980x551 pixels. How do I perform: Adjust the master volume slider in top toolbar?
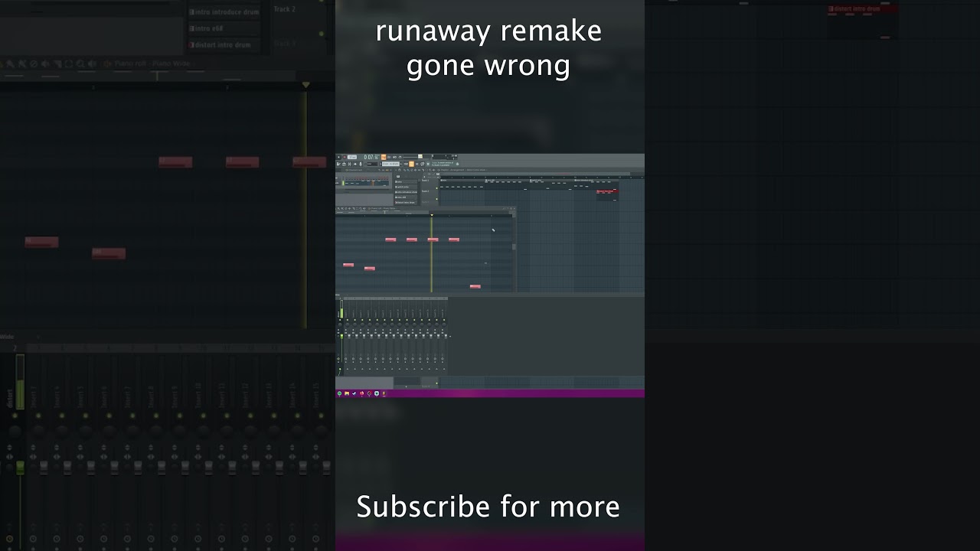420,156
